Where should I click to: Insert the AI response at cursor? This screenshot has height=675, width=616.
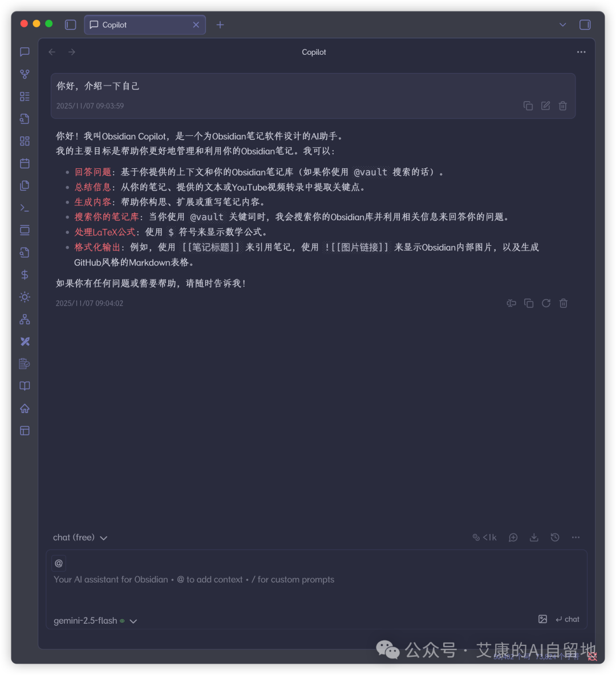pyautogui.click(x=512, y=304)
